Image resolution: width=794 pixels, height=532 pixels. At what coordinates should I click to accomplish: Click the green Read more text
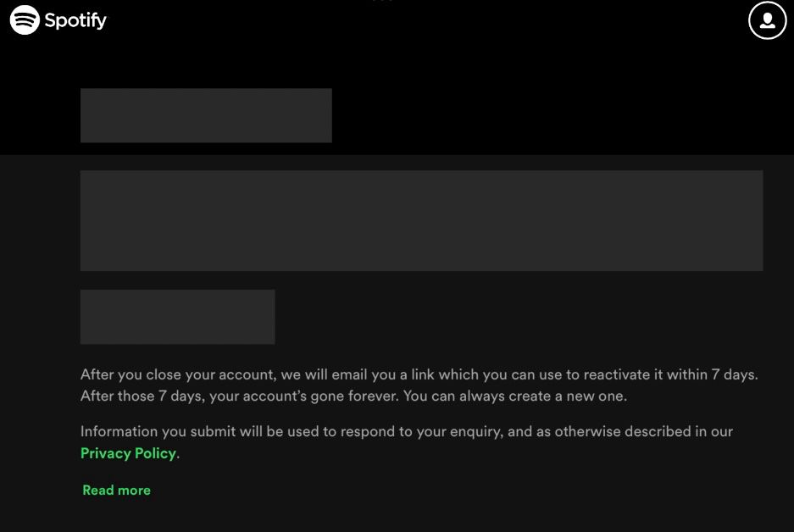point(116,490)
